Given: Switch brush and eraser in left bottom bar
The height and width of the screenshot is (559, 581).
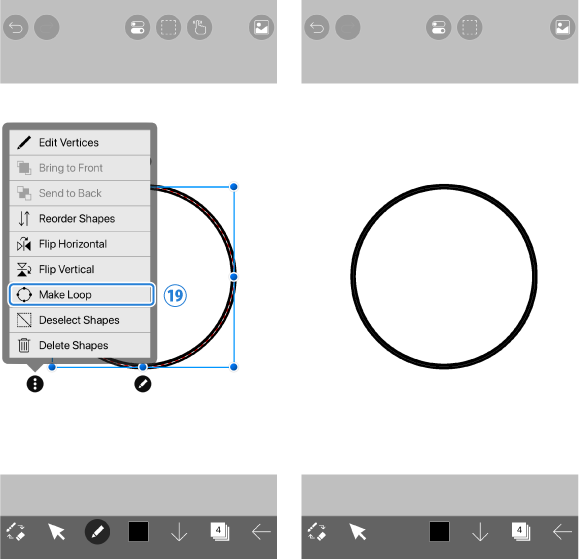Looking at the screenshot, I should pos(16,532).
